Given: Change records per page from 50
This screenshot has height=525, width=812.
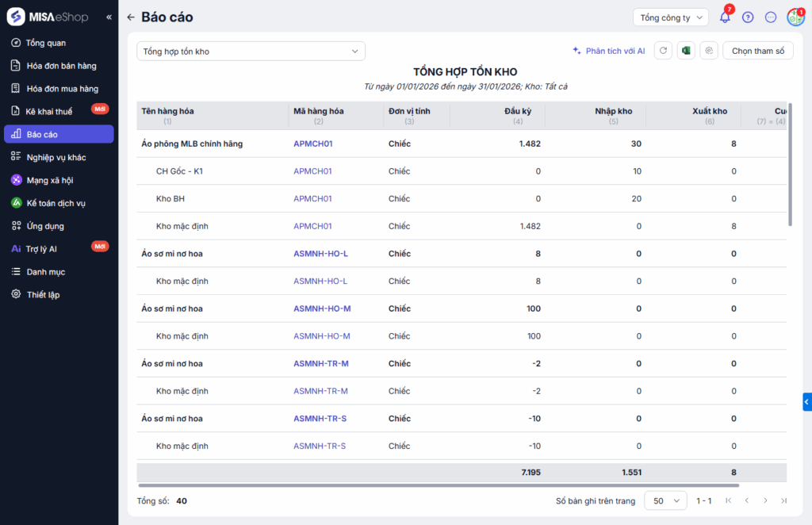Looking at the screenshot, I should click(665, 500).
